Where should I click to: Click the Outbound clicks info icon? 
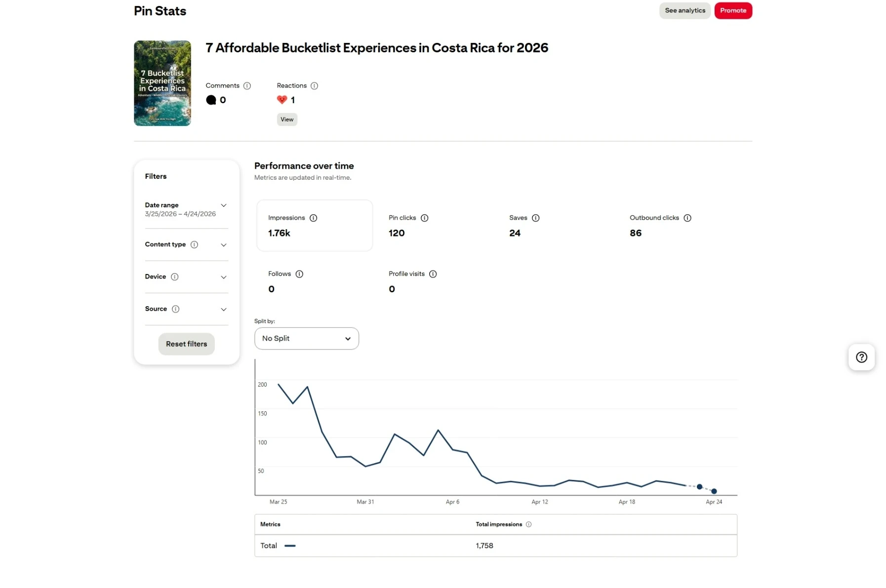[687, 218]
